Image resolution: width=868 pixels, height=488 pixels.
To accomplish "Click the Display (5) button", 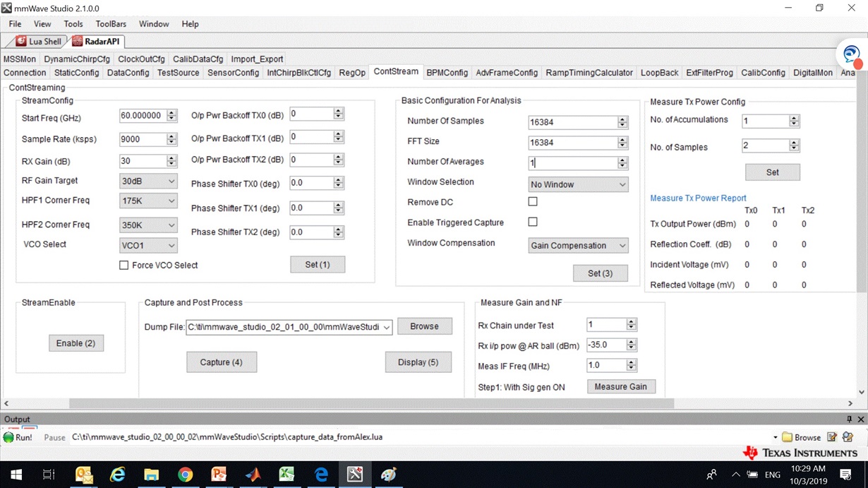I will [418, 362].
